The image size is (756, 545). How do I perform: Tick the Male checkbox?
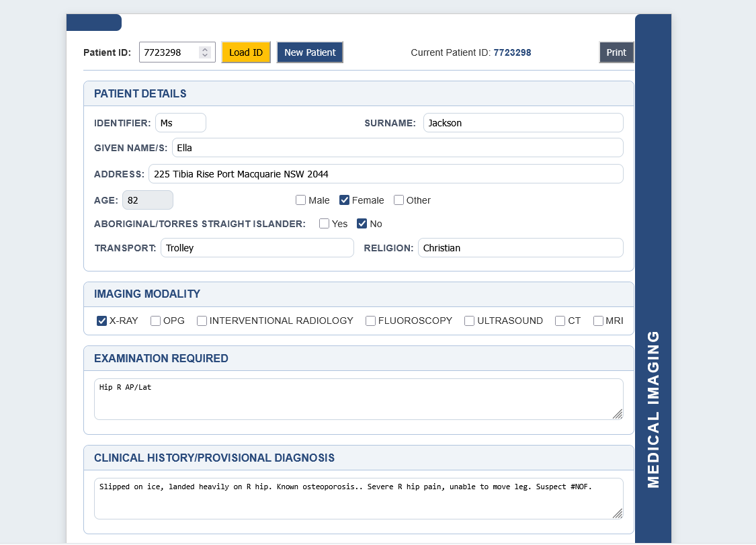(x=301, y=200)
